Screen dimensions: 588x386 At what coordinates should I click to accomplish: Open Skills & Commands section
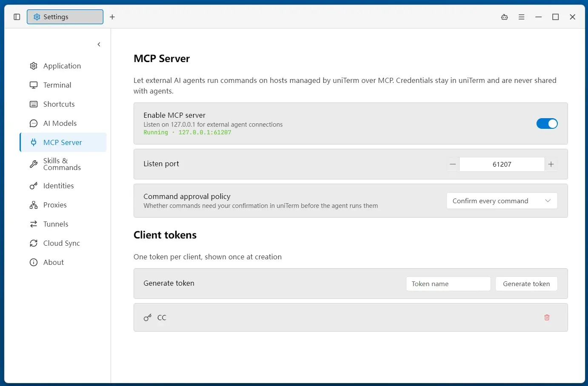pos(63,164)
